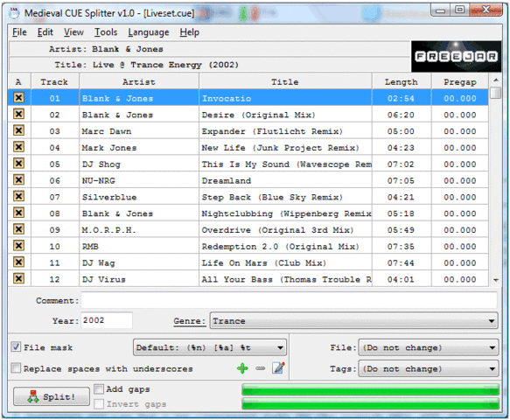Open the File Do not change dropdown
This screenshot has width=510, height=420.
tap(429, 347)
